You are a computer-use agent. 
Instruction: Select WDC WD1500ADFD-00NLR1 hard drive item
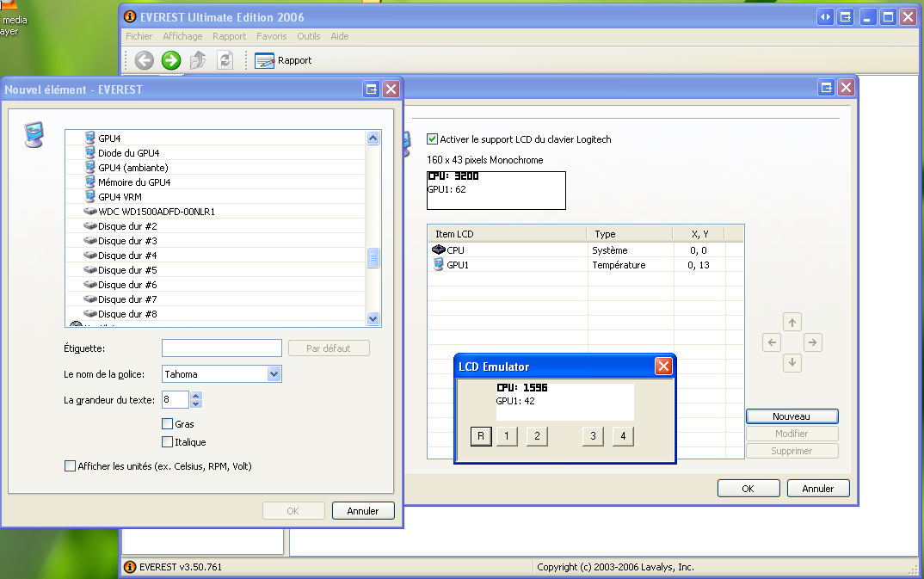point(156,212)
